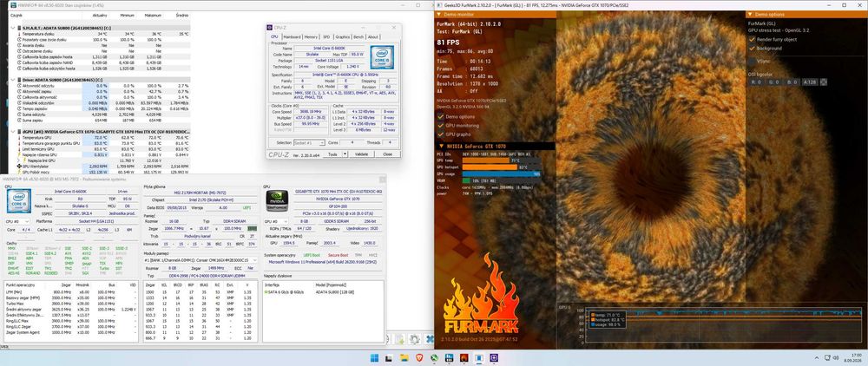Viewport: 868px width, 366px height.
Task: Click the red taskbar app icon
Action: tap(464, 357)
